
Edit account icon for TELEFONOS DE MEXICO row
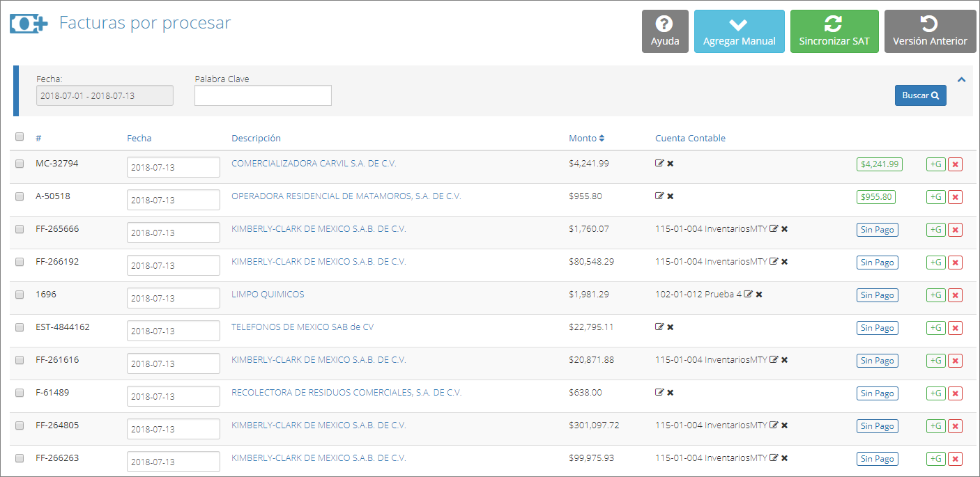pyautogui.click(x=659, y=327)
